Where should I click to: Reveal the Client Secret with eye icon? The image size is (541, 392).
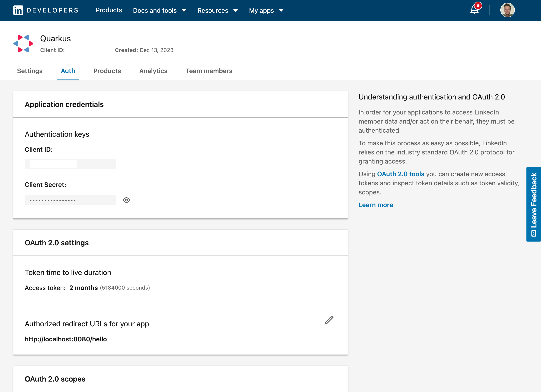[127, 200]
